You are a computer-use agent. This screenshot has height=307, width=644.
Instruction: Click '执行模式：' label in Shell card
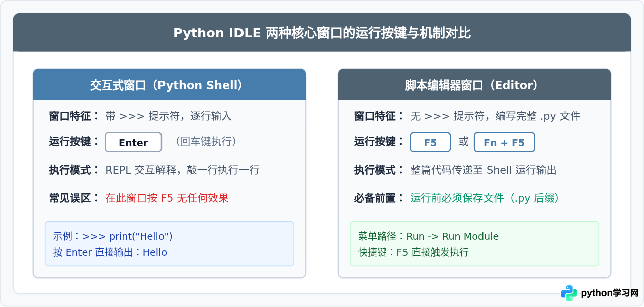point(74,170)
